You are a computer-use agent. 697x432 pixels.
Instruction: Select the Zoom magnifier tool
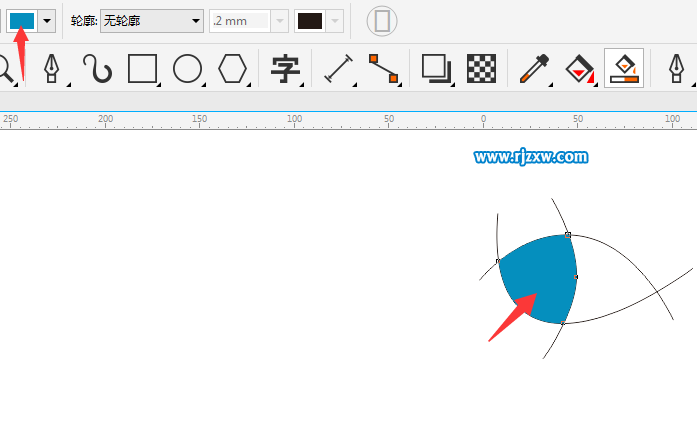tap(6, 68)
